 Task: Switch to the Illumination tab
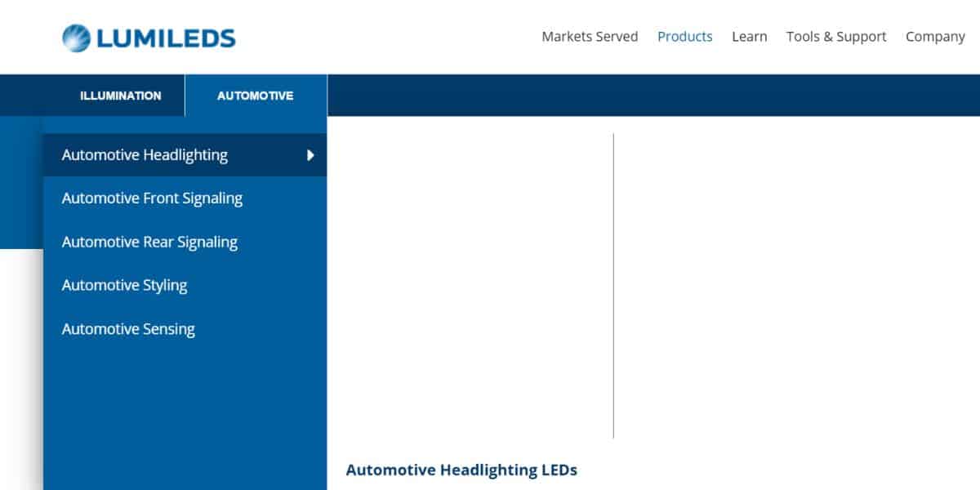pyautogui.click(x=120, y=96)
